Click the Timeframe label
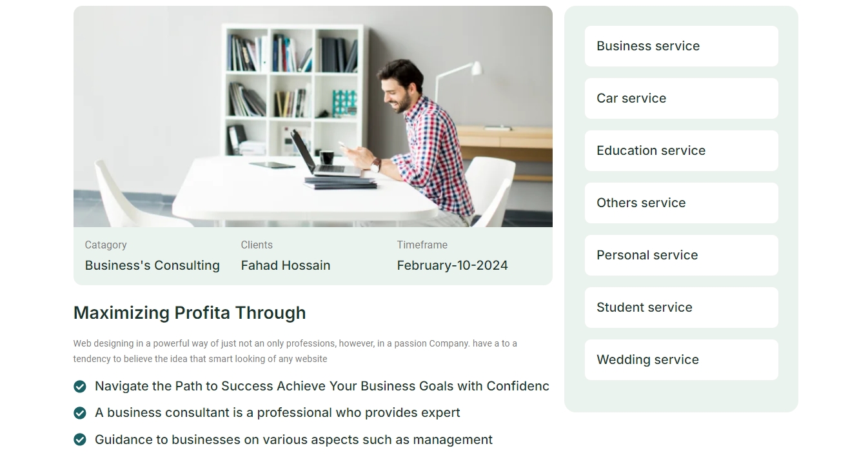 coord(422,245)
